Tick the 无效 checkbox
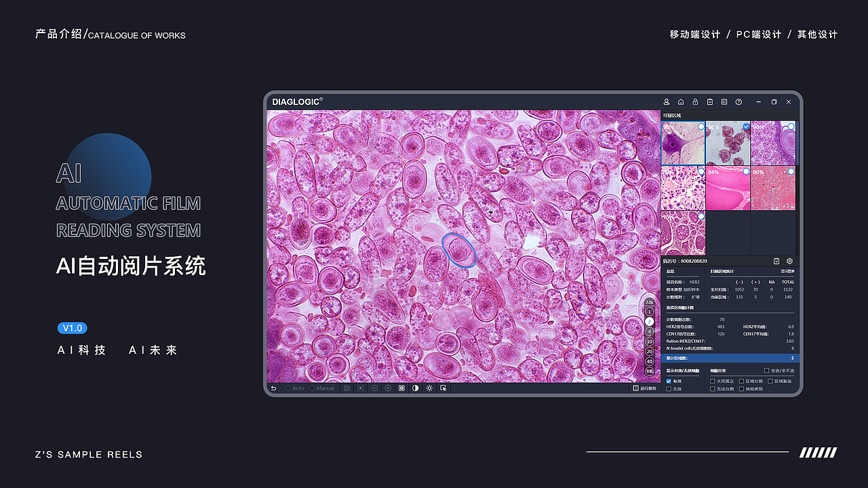The image size is (868, 488). point(669,389)
